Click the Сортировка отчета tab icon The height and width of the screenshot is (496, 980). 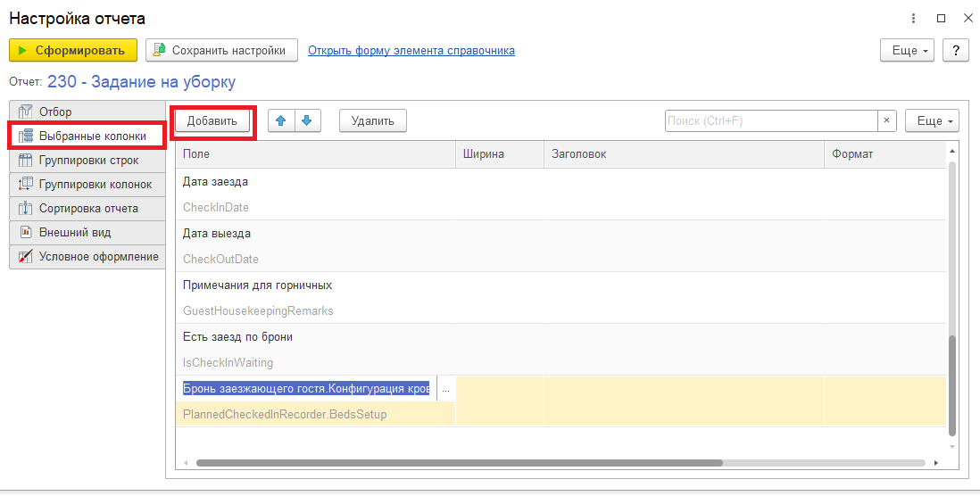[25, 208]
